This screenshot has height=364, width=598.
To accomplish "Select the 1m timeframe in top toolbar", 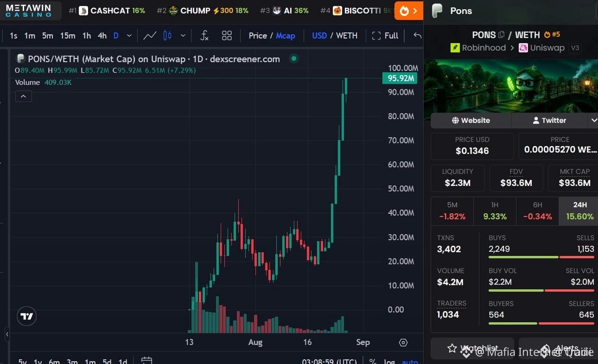I will (x=30, y=36).
